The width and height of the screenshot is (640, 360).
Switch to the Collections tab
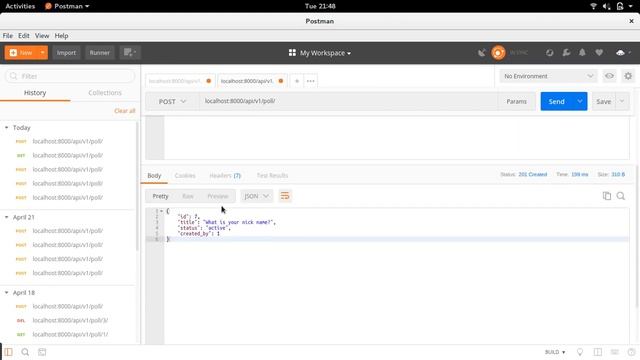[105, 93]
